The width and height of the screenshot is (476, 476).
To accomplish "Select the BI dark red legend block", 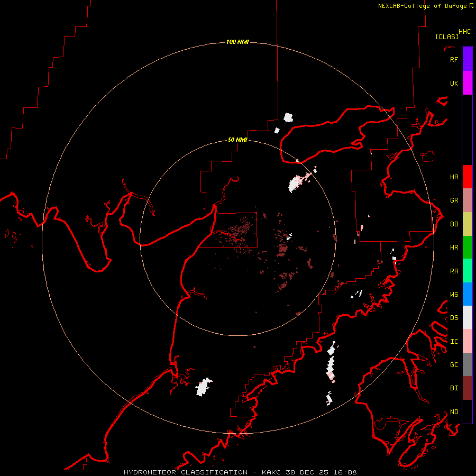I will (467, 388).
